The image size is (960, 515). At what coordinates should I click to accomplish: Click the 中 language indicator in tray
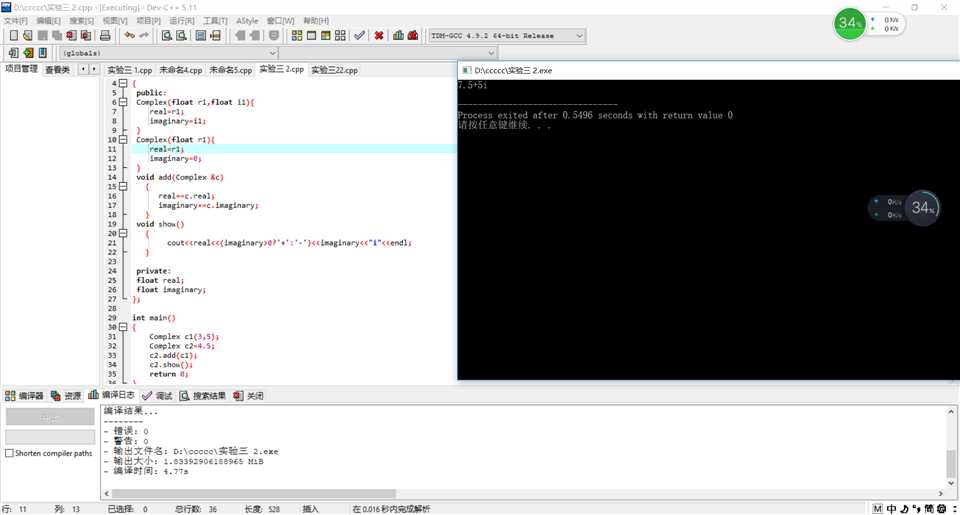tap(891, 509)
